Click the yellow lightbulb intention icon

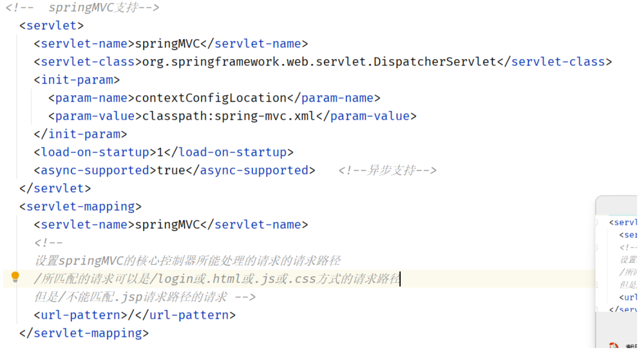(x=15, y=277)
